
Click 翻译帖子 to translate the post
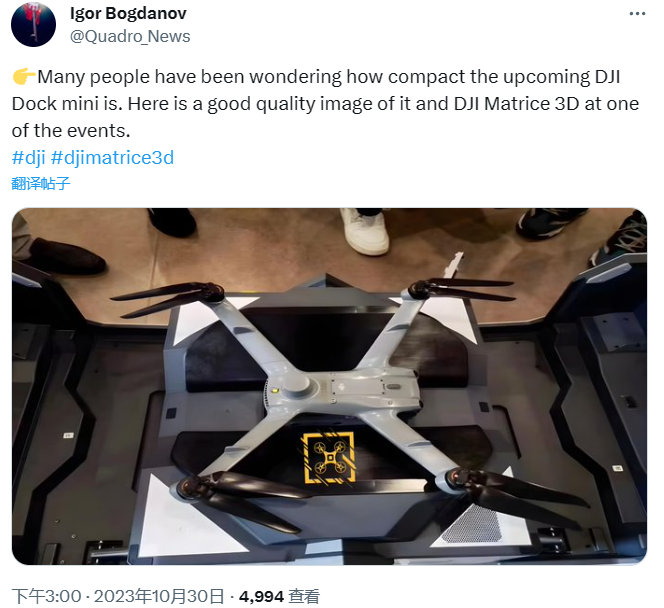pos(41,183)
